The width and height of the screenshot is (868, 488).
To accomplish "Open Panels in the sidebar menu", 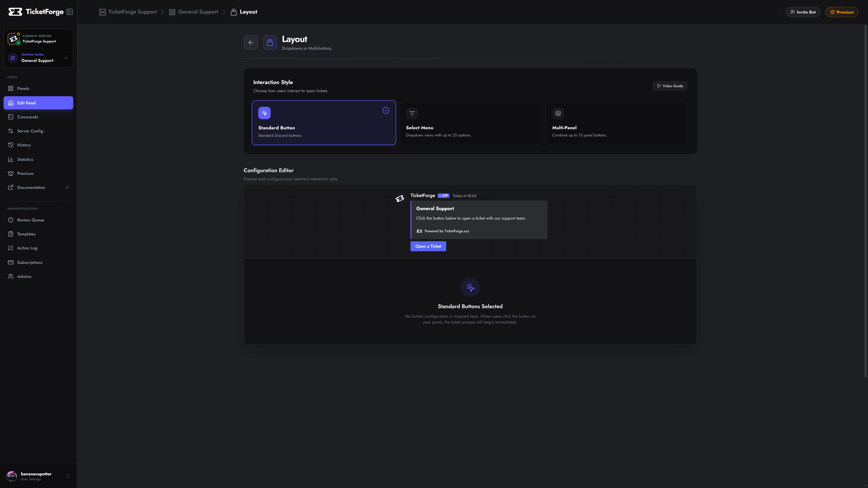I will [x=38, y=89].
